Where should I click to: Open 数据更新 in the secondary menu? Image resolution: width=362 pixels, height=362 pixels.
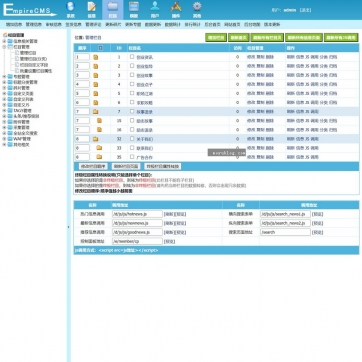(x=153, y=25)
